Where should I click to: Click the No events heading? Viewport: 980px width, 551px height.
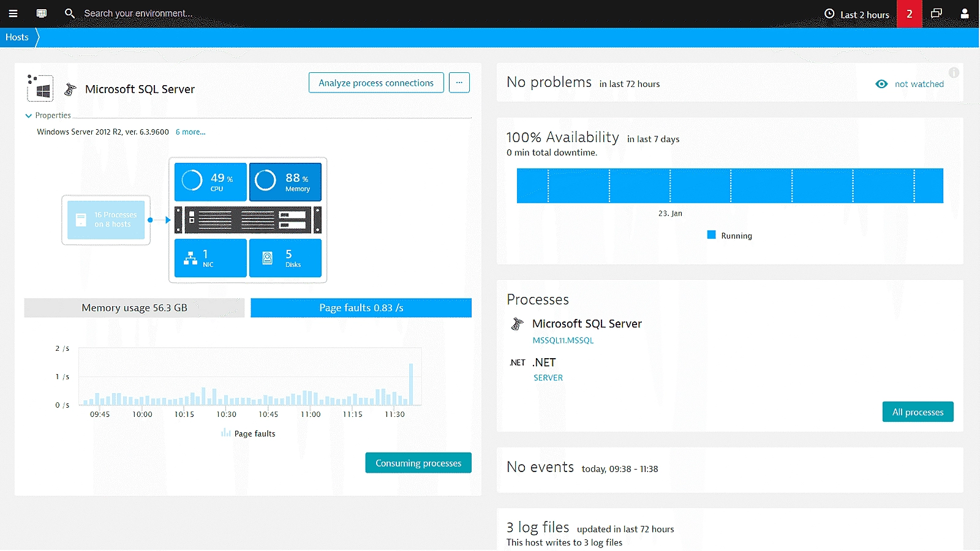point(540,467)
